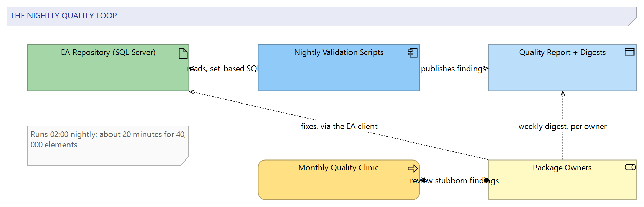Select the Quality Report + Digests element
This screenshot has width=644, height=207.
[562, 68]
